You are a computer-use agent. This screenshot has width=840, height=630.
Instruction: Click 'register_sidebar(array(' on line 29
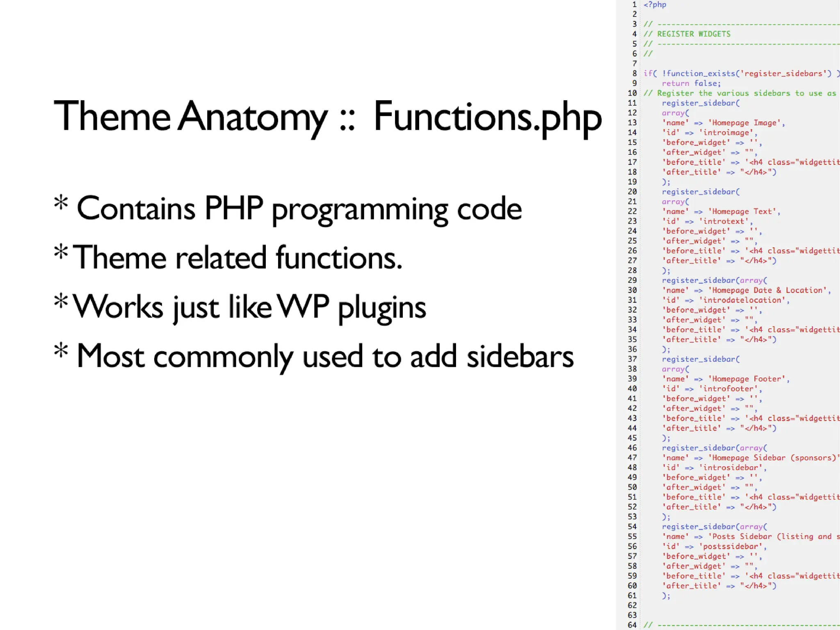pos(714,280)
